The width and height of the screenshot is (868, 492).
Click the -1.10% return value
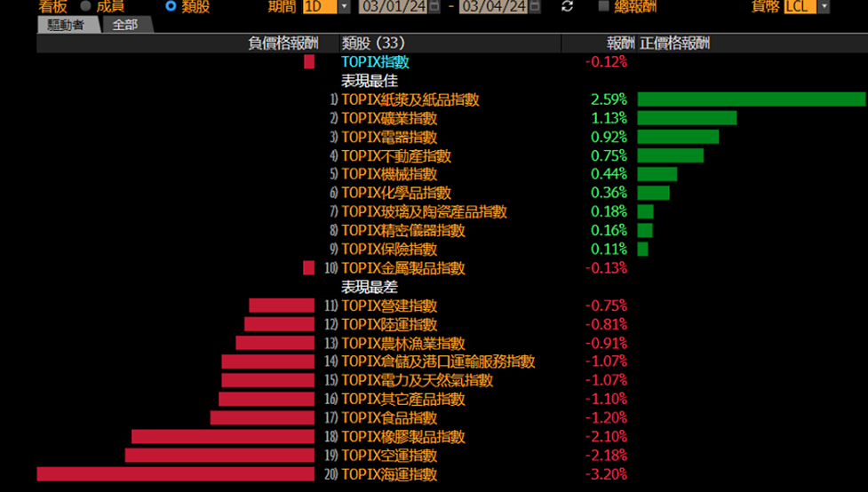pyautogui.click(x=606, y=399)
